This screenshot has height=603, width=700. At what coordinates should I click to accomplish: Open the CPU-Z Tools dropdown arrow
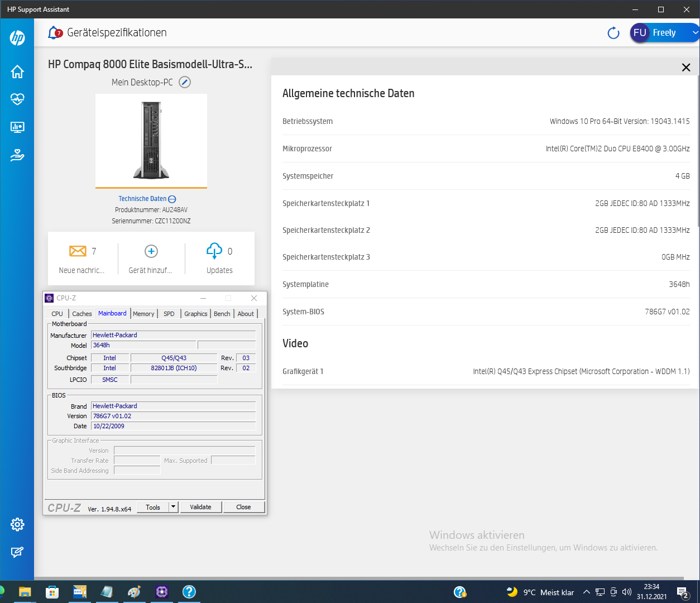tap(173, 507)
